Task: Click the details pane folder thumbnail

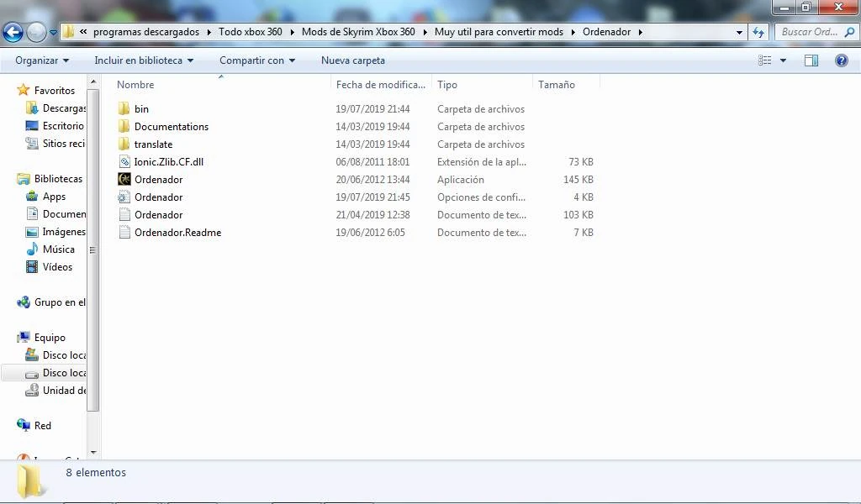Action: tap(29, 481)
